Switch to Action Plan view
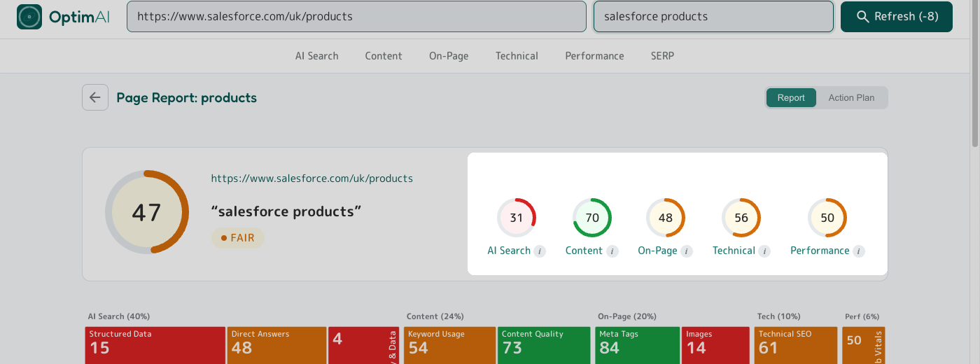The image size is (980, 364). (851, 98)
